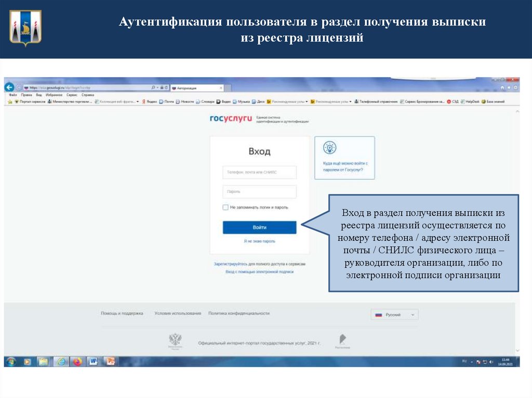Click the 'Я не знаю пароль' link
This screenshot has width=532, height=398.
(x=259, y=241)
